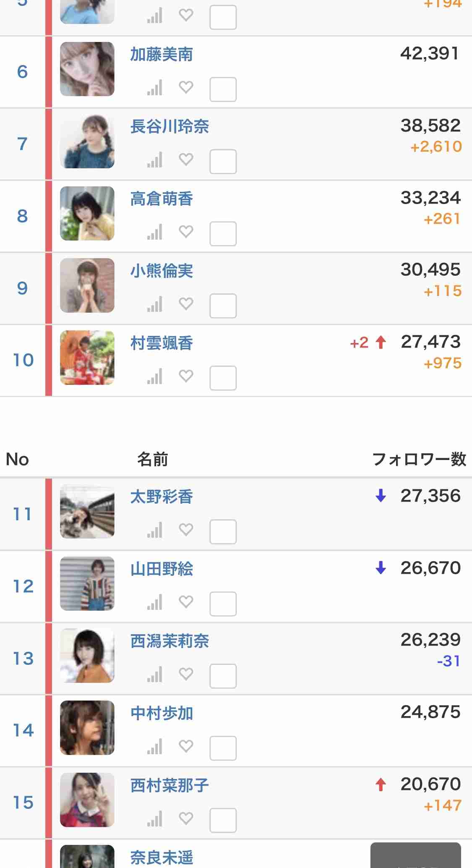Select the checkbox for 西潟茉莉奈

(223, 676)
